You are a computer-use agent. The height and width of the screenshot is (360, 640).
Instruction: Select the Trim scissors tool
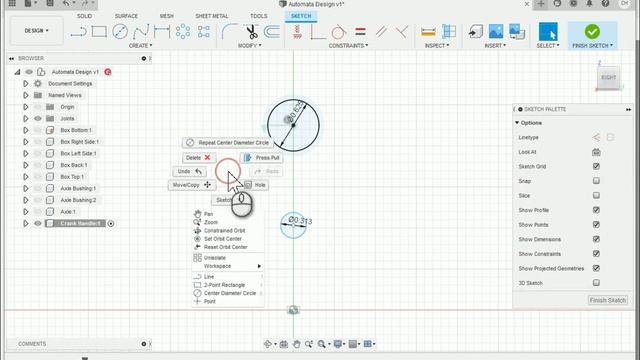click(x=252, y=31)
